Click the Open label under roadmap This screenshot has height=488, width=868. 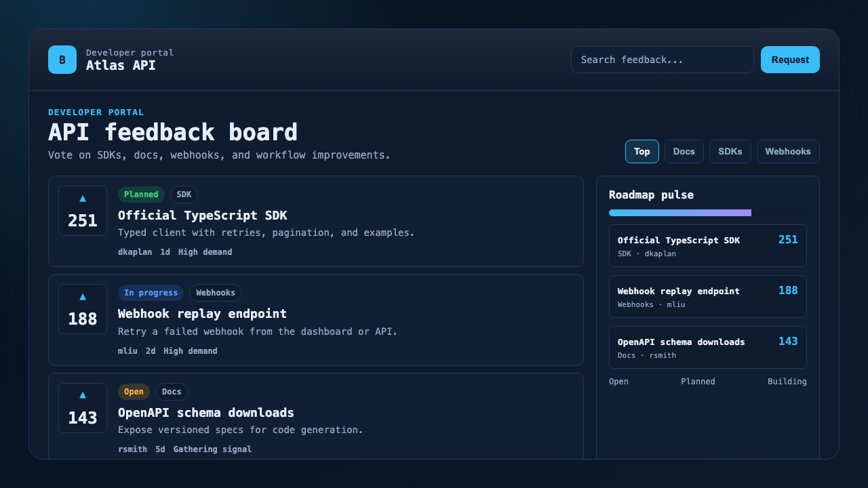618,382
